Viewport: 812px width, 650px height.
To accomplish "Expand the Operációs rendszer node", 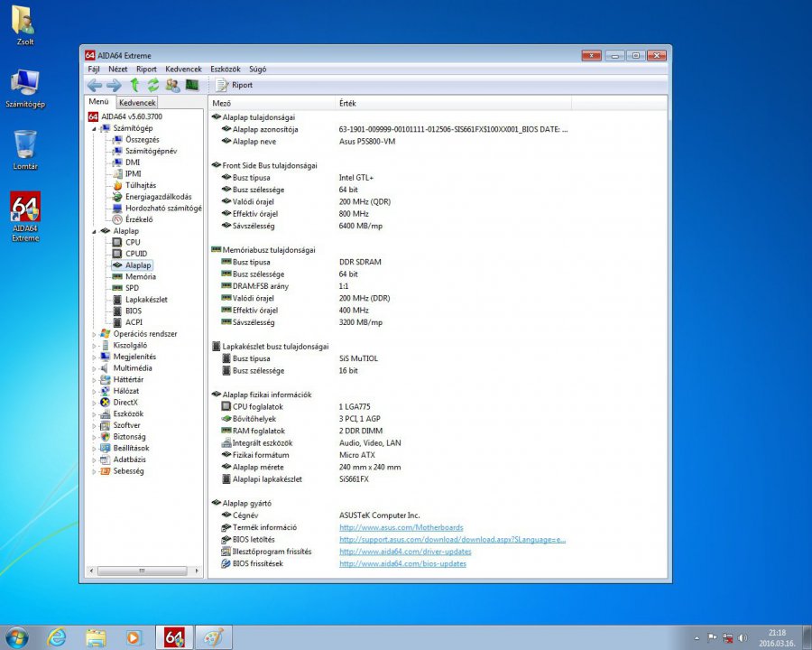I will click(94, 334).
